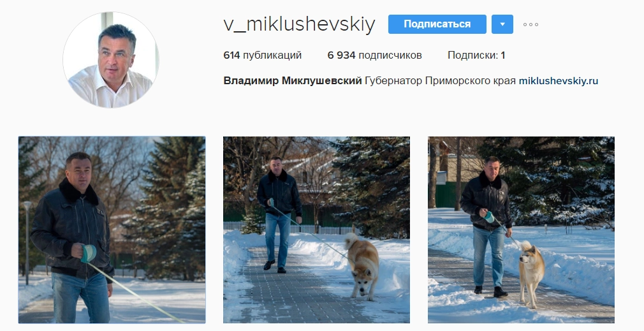Open right photo of man walking Akita
Image resolution: width=644 pixels, height=331 pixels.
[x=521, y=230]
